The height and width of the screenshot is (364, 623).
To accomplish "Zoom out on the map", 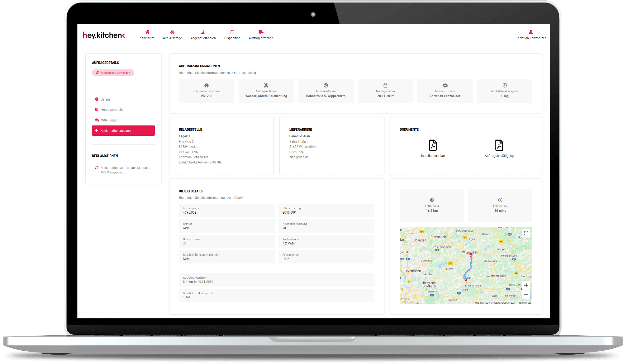I will click(526, 294).
